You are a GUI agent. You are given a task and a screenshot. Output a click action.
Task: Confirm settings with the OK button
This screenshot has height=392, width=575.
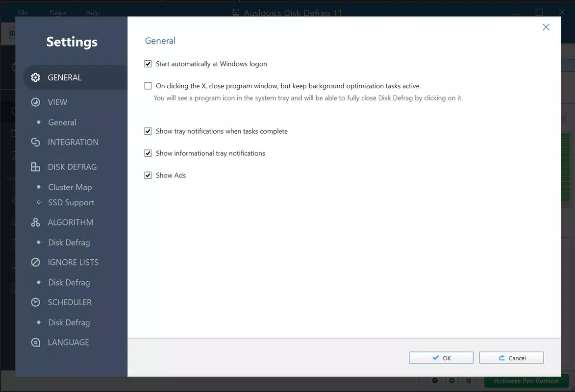441,358
